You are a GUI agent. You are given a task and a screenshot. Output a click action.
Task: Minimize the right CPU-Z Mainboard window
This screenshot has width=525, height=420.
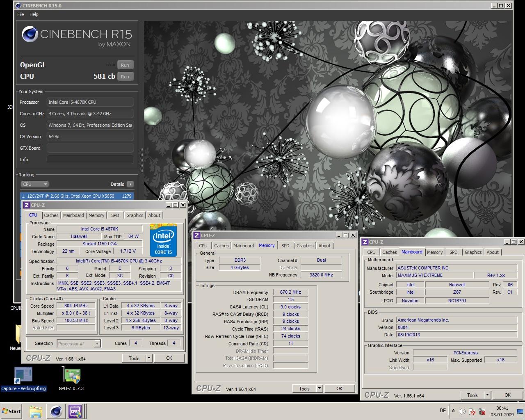pos(507,242)
